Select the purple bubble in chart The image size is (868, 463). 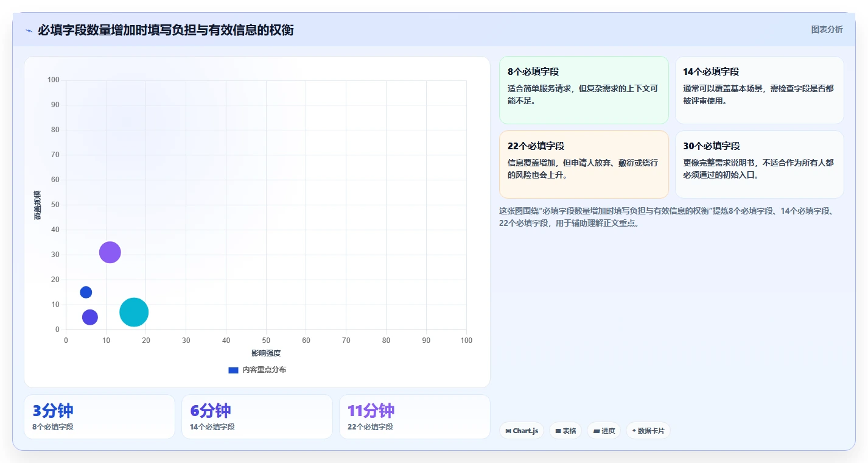(110, 252)
